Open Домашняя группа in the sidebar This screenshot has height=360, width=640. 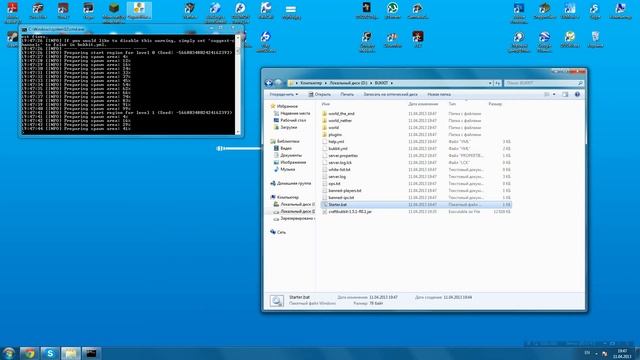point(291,183)
